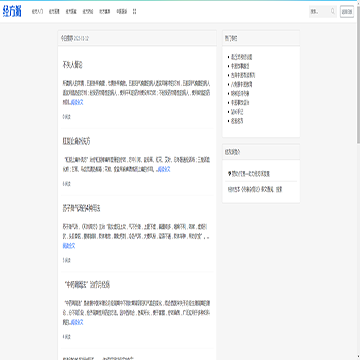This screenshot has width=360, height=360.
Task: Click the comment-icon entry in lower sidebar box
Action: point(249,174)
